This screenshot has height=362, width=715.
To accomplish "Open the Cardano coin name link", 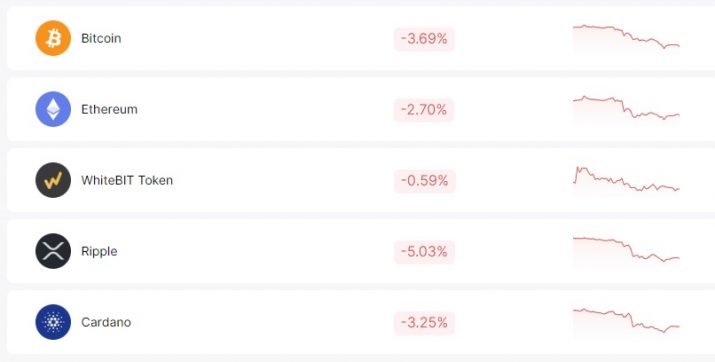I will click(x=106, y=322).
